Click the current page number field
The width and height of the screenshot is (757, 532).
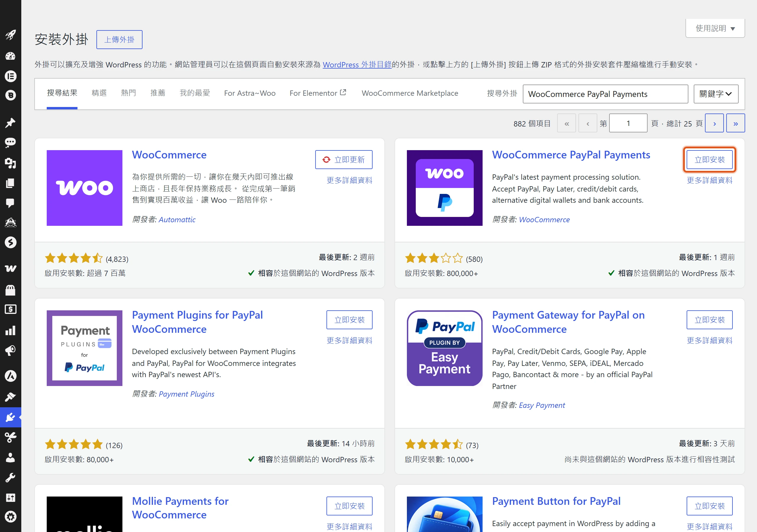click(628, 123)
